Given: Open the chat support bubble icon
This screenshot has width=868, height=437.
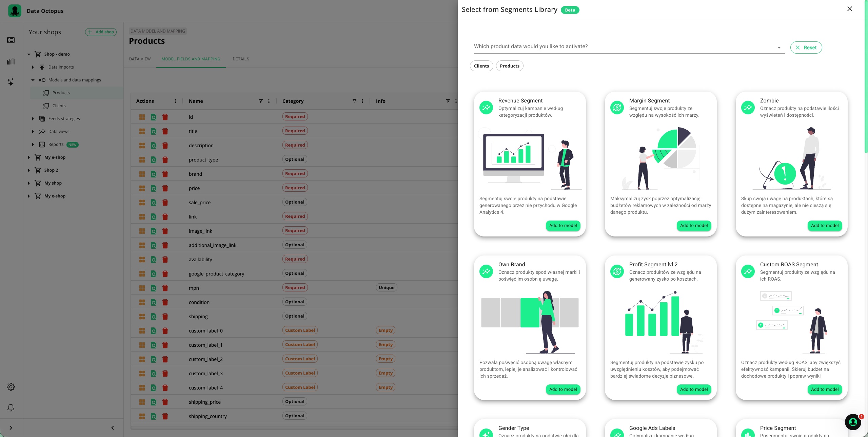Looking at the screenshot, I should [x=853, y=422].
